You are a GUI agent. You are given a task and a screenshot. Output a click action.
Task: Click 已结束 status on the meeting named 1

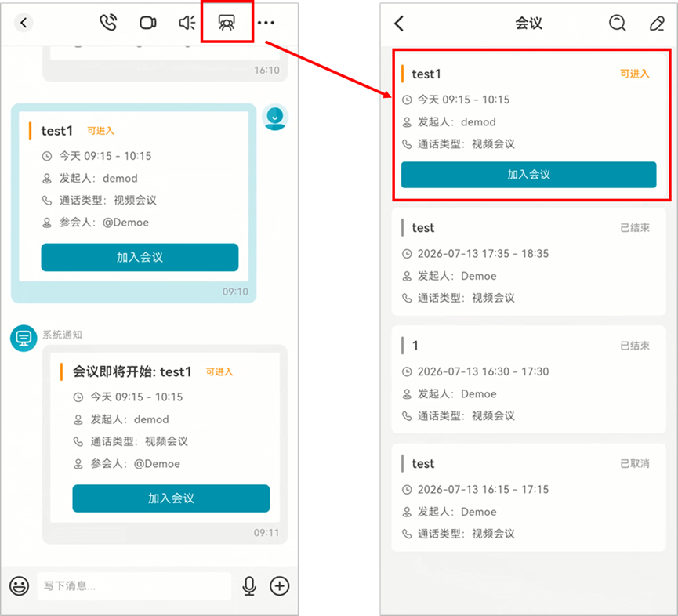click(635, 346)
